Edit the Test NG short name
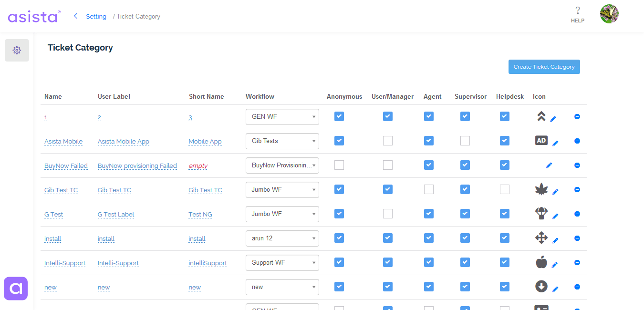644x310 pixels. 200,215
